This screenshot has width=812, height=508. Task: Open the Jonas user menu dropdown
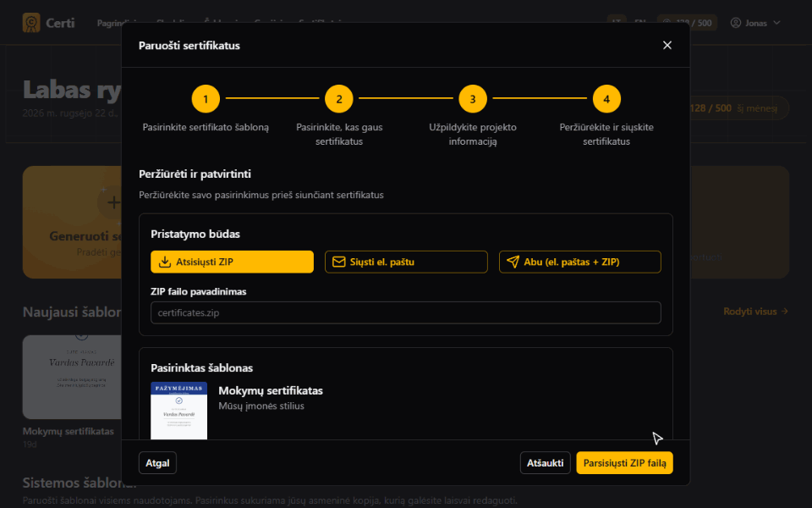pos(755,23)
